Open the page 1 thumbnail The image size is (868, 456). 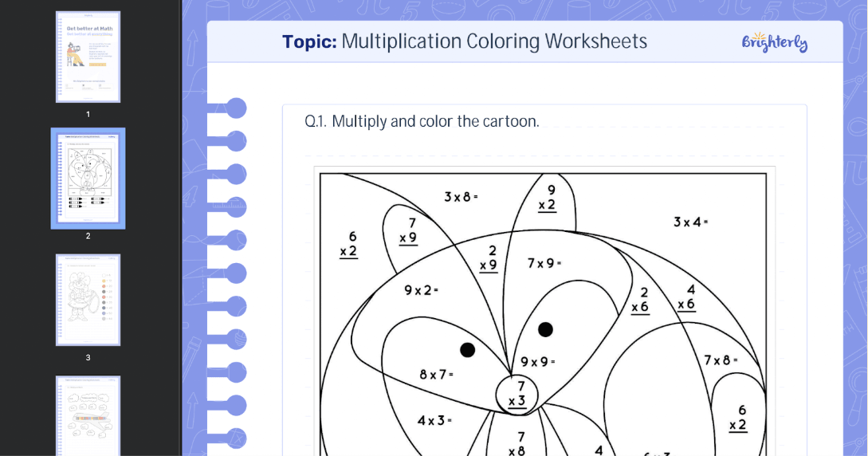[88, 57]
